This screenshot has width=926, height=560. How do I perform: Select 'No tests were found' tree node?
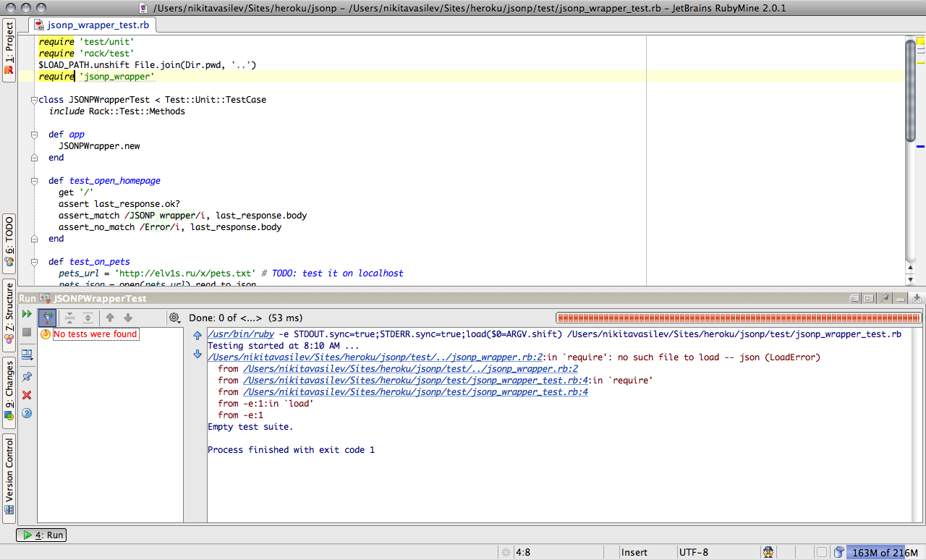tap(95, 334)
